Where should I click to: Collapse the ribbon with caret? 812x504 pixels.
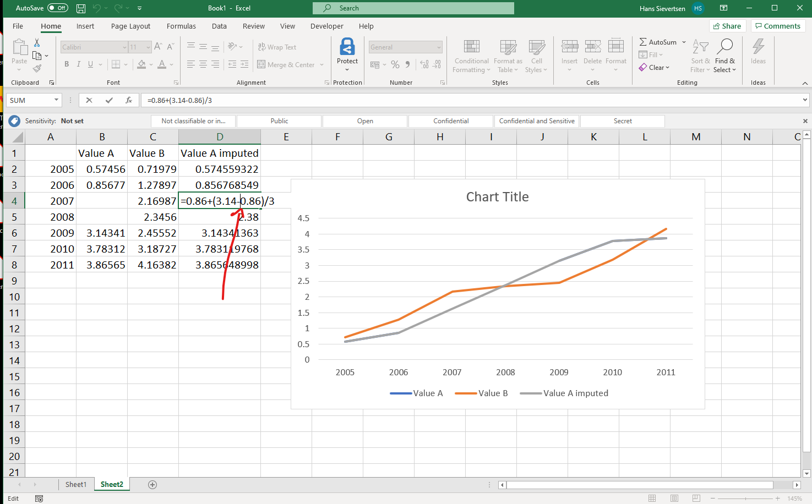coord(805,83)
